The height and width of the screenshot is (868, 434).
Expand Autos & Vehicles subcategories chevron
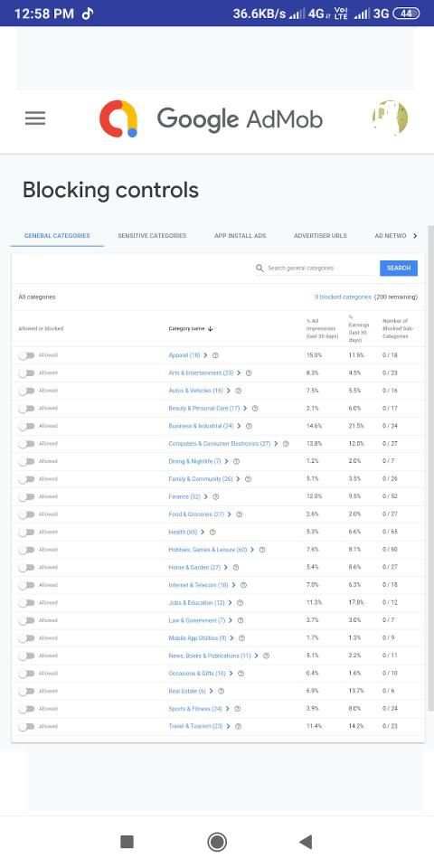click(228, 391)
